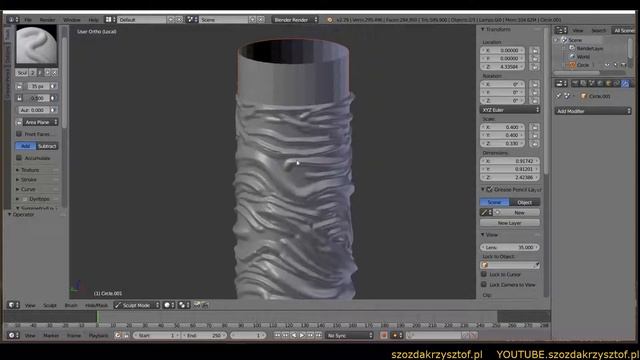The width and height of the screenshot is (640, 360).
Task: Open the Render menu
Action: [47, 20]
